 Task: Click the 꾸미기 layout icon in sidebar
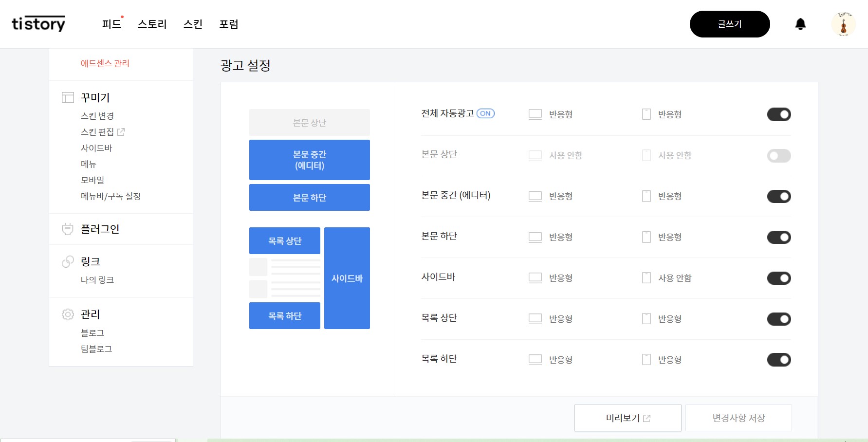tap(68, 97)
